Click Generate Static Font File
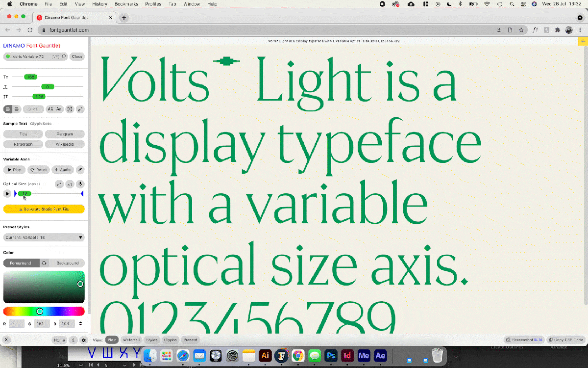Image resolution: width=588 pixels, height=368 pixels. tap(44, 209)
